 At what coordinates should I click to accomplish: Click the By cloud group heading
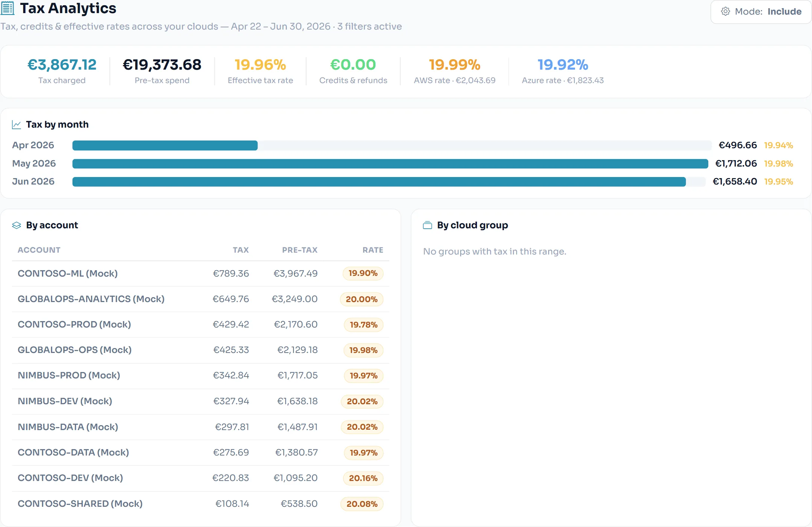tap(472, 225)
